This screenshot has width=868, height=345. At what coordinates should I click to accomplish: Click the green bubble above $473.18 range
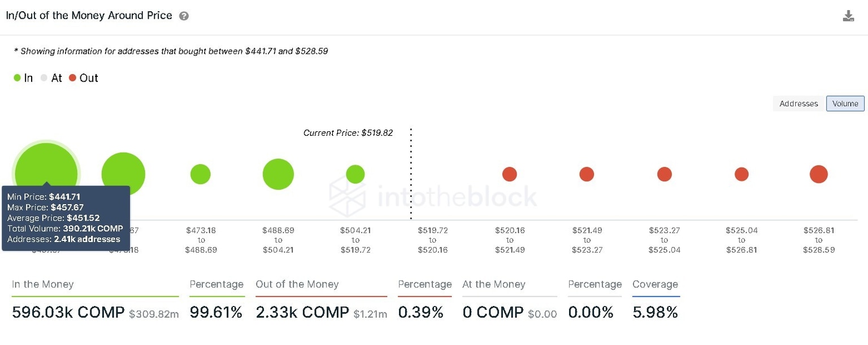pyautogui.click(x=201, y=174)
